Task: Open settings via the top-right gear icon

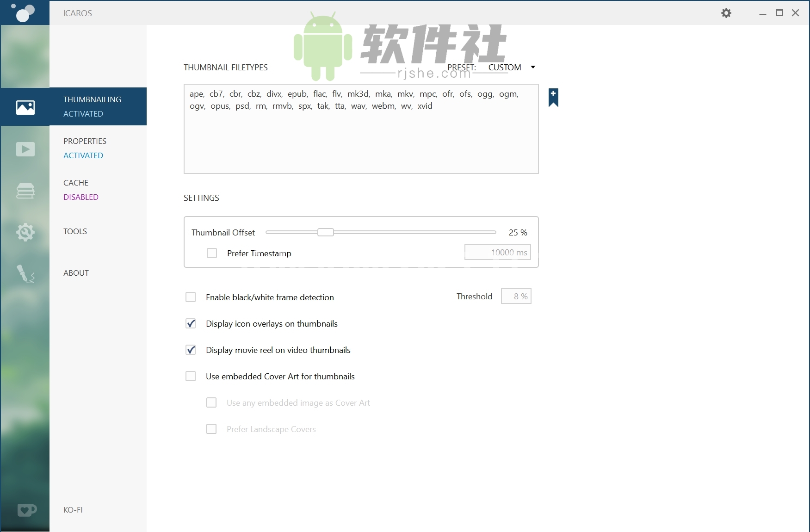Action: coord(726,12)
